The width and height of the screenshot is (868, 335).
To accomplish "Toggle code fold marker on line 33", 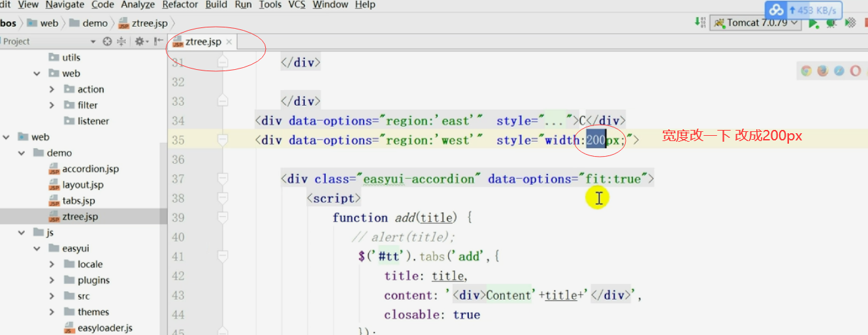I will click(223, 101).
